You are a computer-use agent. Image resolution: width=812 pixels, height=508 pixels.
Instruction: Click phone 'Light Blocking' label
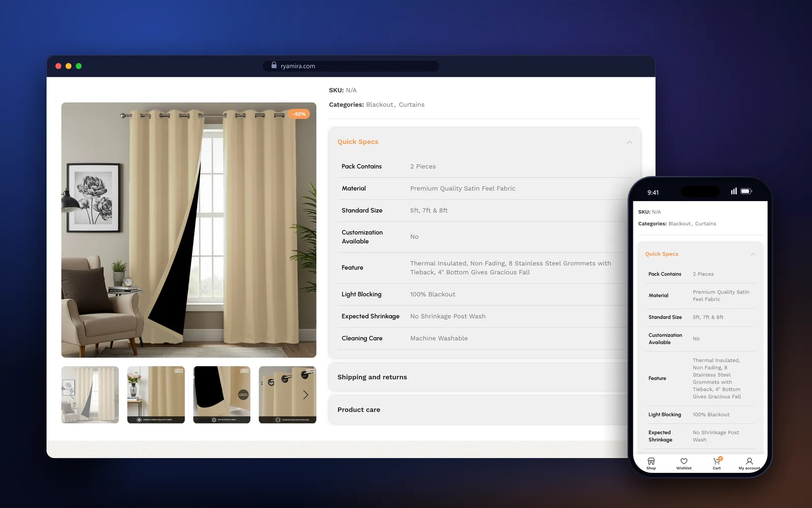coord(665,415)
